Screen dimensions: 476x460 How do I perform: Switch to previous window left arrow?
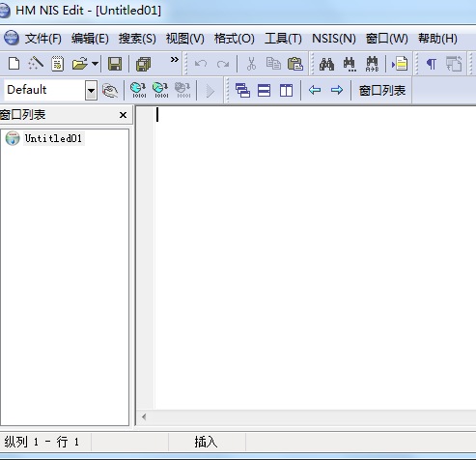click(x=315, y=90)
